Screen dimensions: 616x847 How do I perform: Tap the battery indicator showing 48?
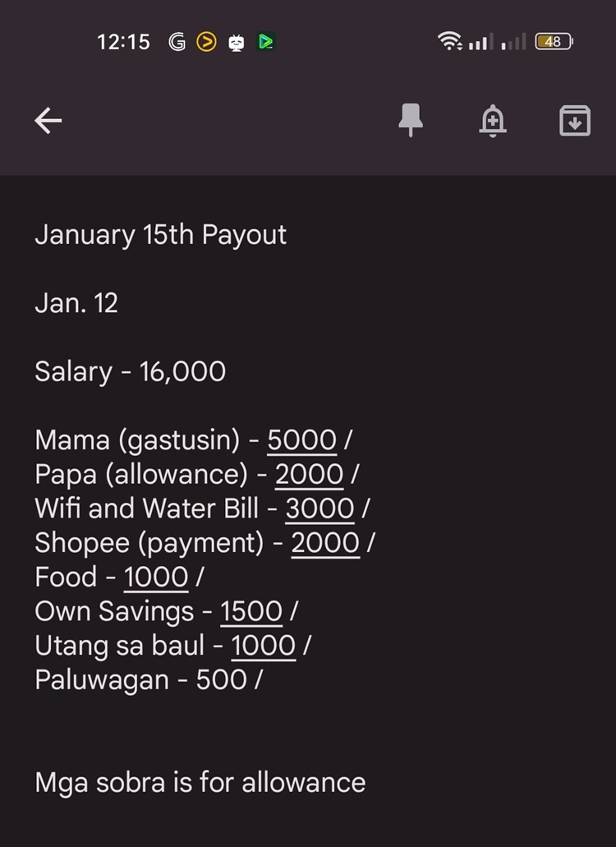pos(554,42)
